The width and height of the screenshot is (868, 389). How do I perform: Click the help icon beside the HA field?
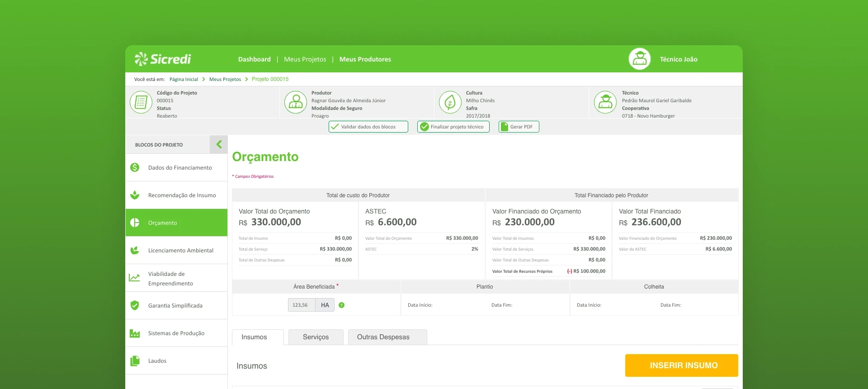342,305
